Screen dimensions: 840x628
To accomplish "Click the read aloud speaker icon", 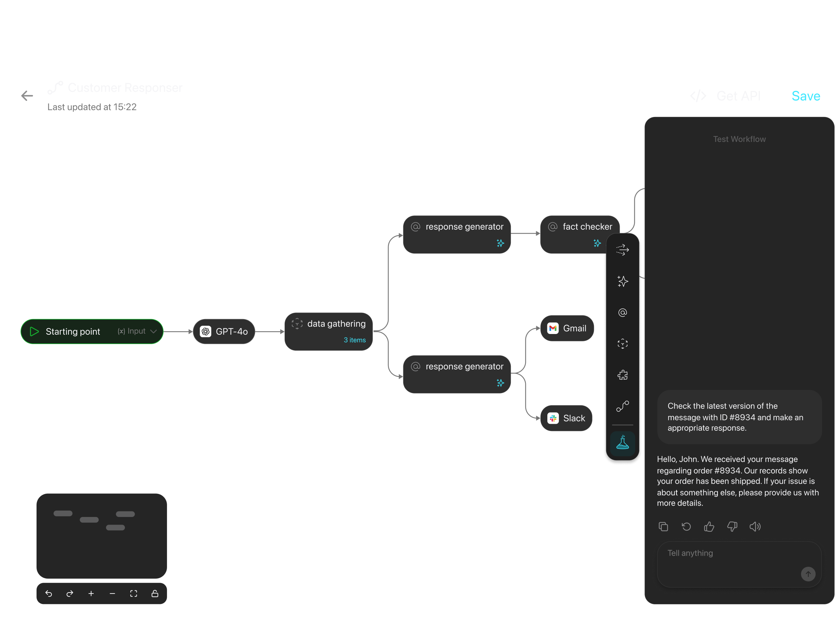I will (755, 527).
